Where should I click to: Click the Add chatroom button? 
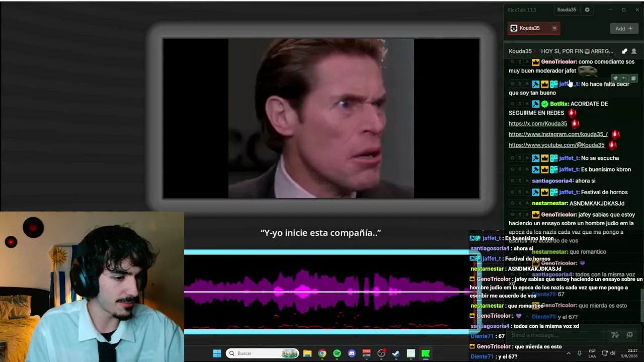[x=624, y=29]
